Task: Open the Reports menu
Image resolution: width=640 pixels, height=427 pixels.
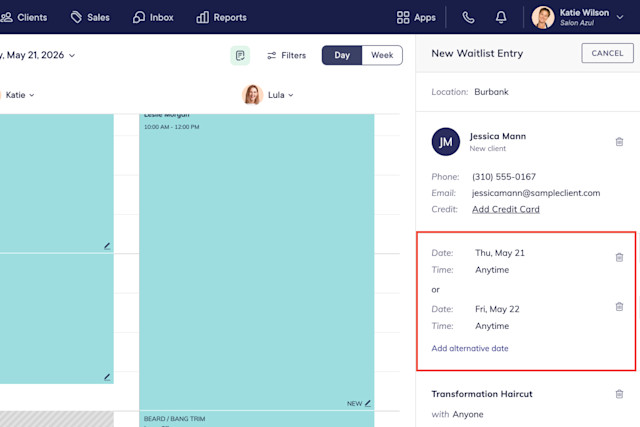Action: 221,17
